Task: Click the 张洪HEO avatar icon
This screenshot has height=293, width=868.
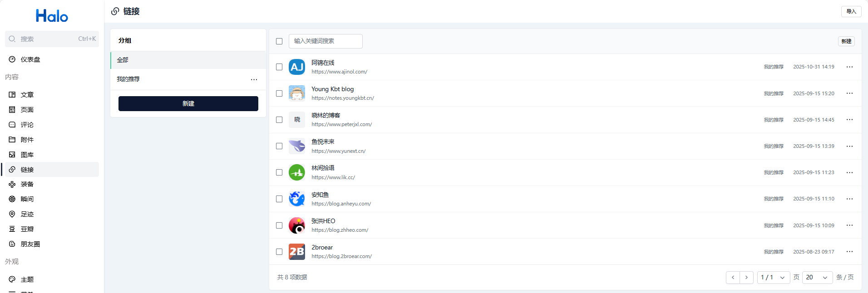Action: point(297,225)
